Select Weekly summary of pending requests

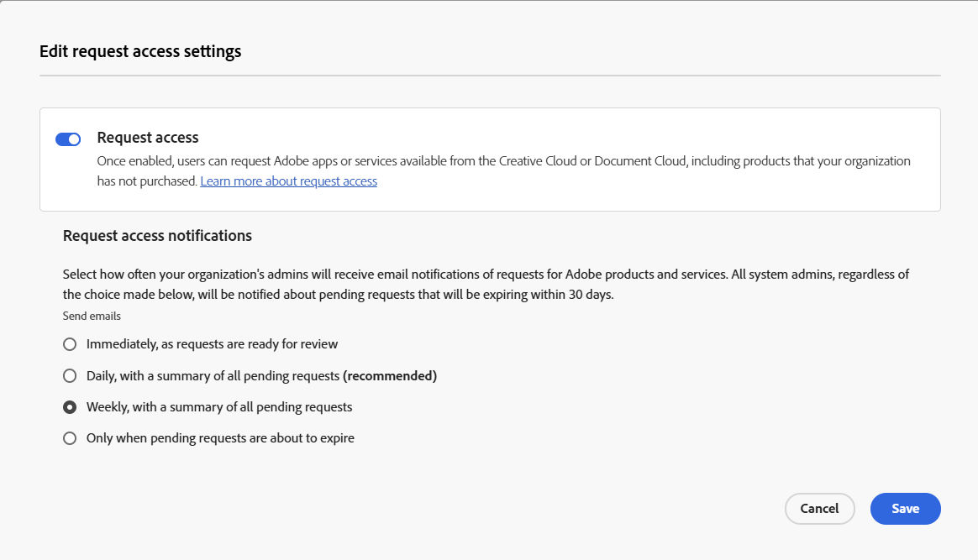(x=70, y=406)
